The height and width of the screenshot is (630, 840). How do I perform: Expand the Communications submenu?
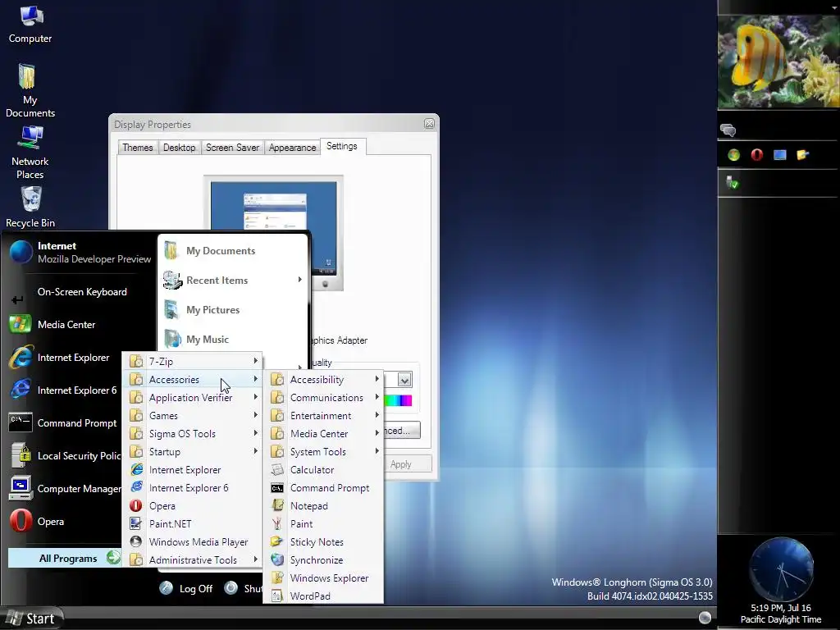pyautogui.click(x=323, y=398)
